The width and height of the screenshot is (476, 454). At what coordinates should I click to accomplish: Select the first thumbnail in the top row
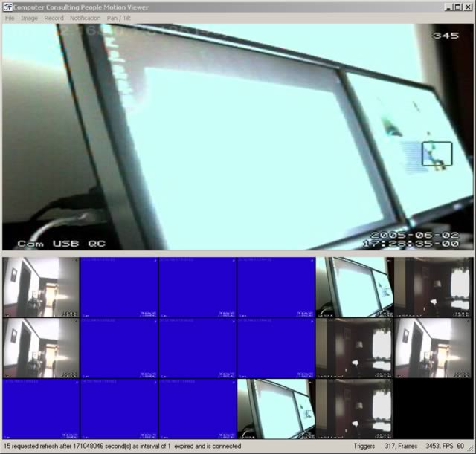point(40,288)
